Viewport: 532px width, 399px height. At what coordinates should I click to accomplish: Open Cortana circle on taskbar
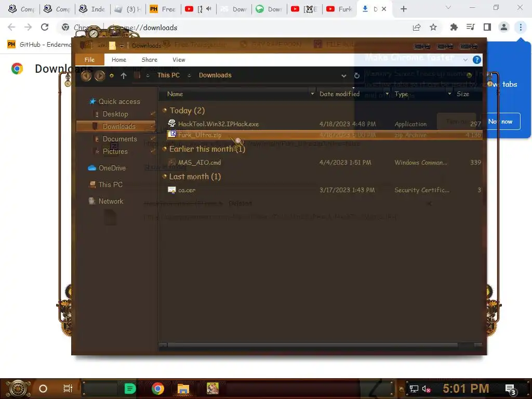point(43,389)
